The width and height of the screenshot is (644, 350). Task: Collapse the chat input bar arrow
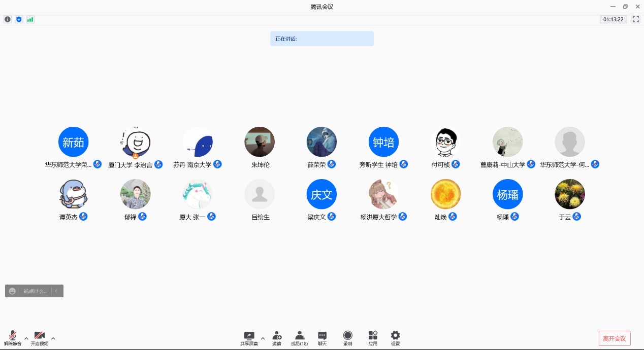[x=56, y=291]
